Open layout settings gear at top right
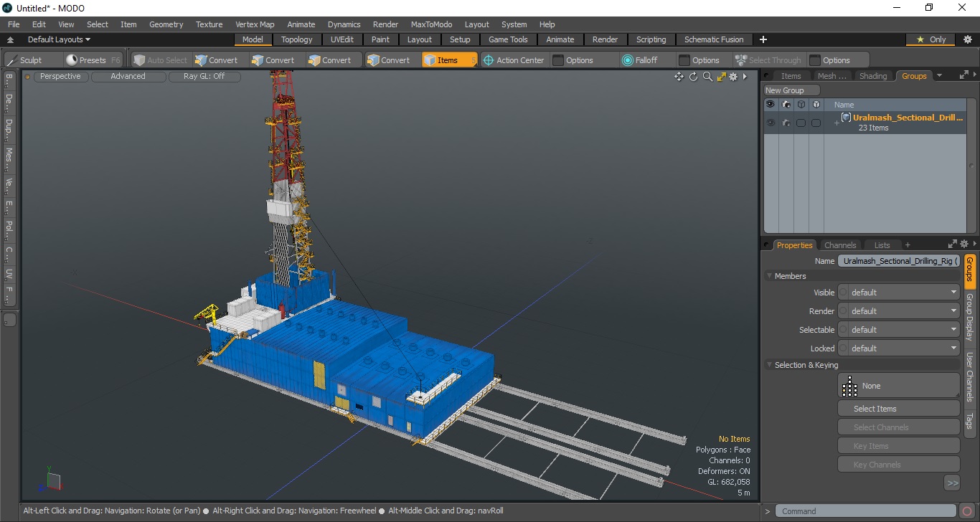The height and width of the screenshot is (522, 980). coord(968,39)
